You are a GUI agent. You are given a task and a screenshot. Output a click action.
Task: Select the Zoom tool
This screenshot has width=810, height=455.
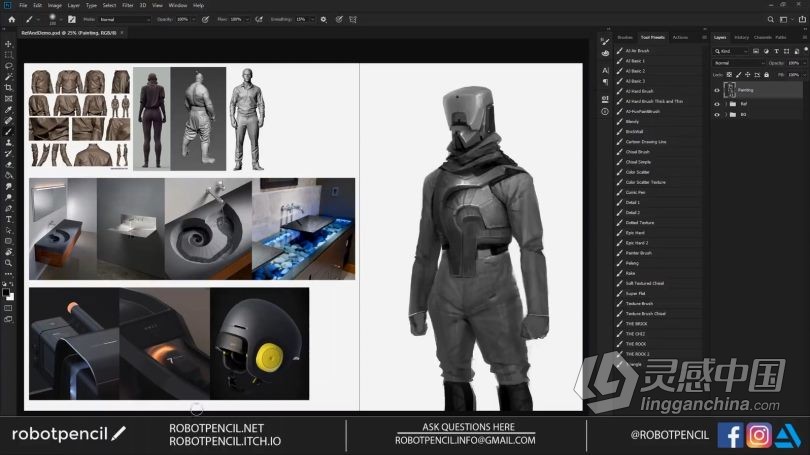point(8,263)
